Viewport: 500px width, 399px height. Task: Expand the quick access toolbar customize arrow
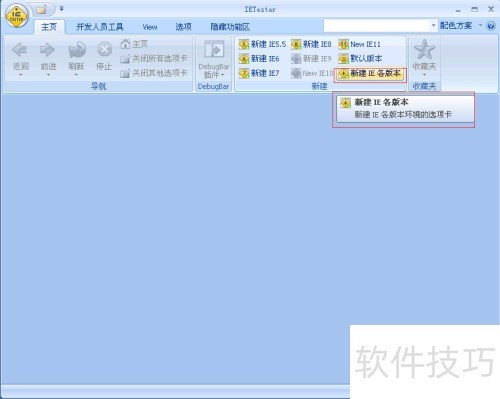(61, 9)
